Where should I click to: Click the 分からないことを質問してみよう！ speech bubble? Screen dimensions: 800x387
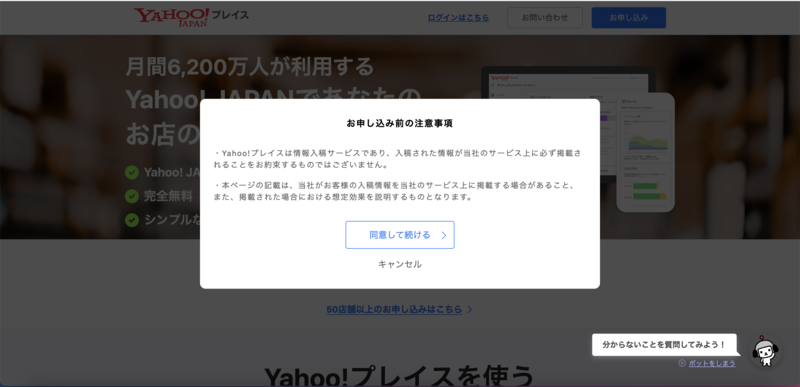tap(664, 345)
